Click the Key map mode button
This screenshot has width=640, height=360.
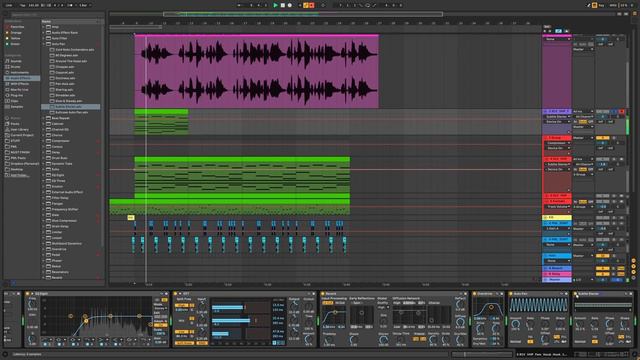601,5
